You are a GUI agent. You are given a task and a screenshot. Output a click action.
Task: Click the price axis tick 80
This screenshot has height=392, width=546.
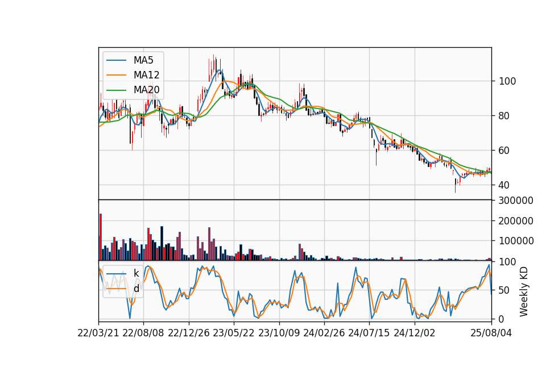click(504, 116)
